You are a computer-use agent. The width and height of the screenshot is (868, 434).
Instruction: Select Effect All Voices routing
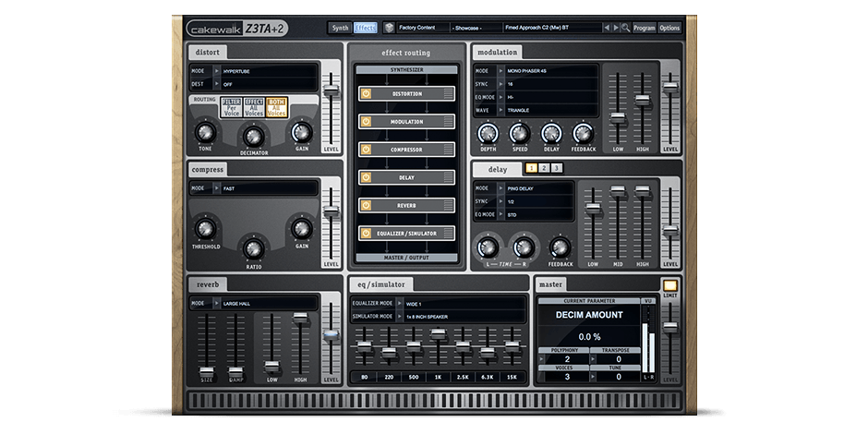[x=254, y=107]
